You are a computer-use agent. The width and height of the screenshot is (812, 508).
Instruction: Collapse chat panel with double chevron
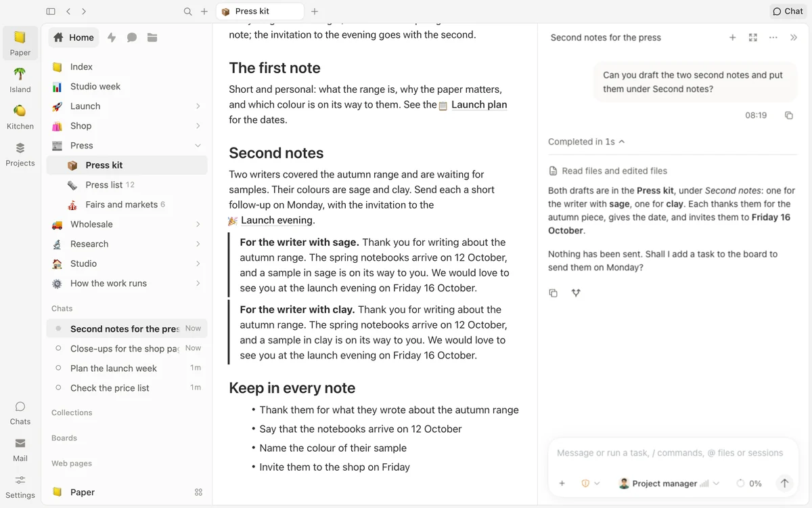(794, 38)
